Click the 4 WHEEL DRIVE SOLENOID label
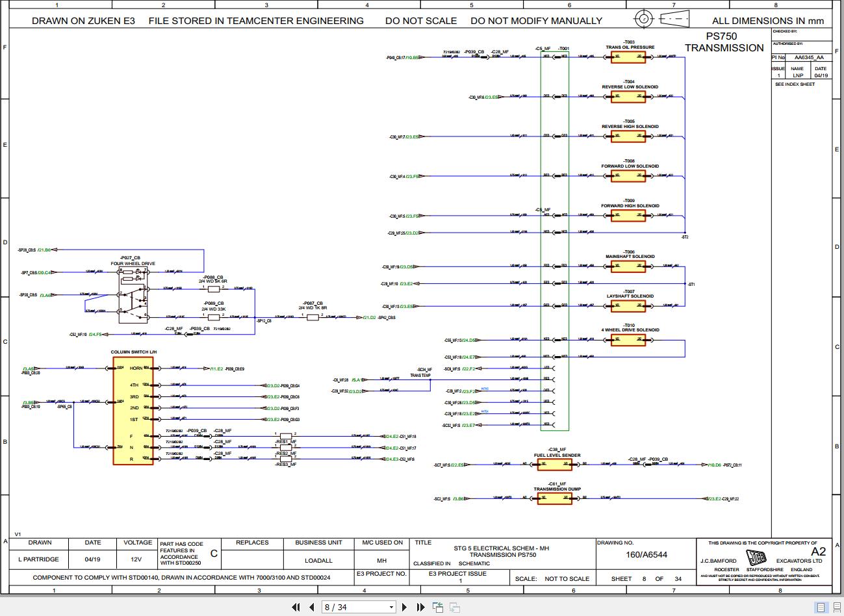844x616 pixels. click(630, 329)
